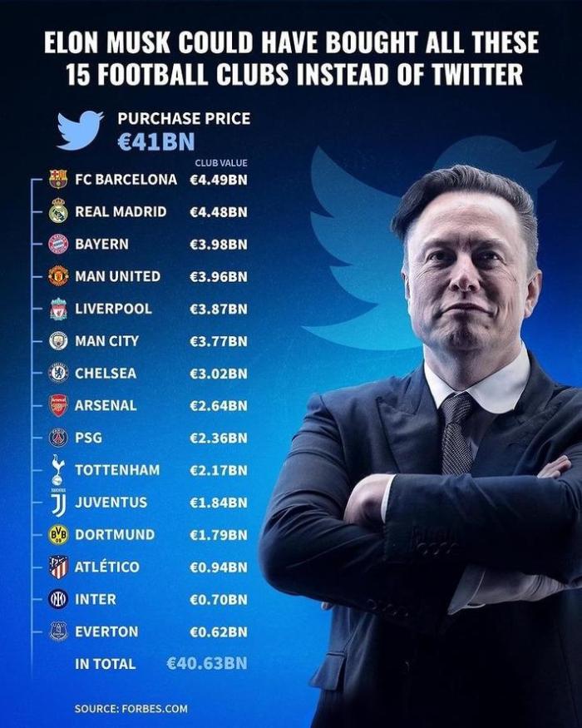Screen dimensions: 582x728
Task: Click the FC Barcelona crest
Action: (x=57, y=179)
